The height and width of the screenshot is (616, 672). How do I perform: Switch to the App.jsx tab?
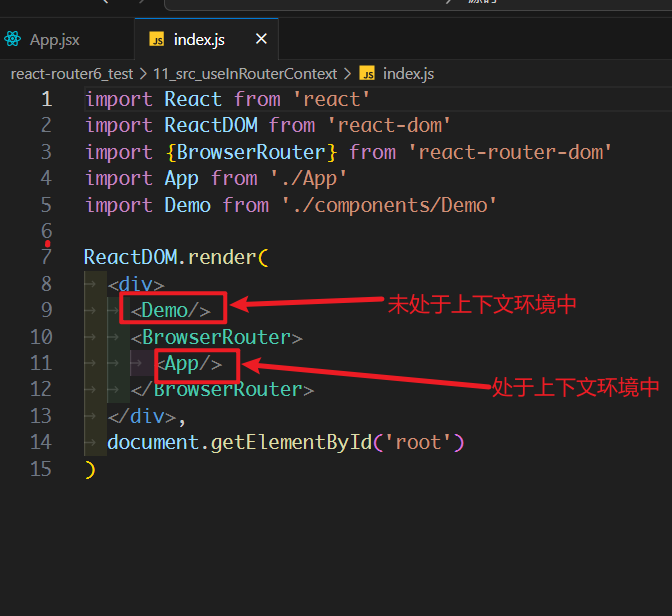point(54,40)
